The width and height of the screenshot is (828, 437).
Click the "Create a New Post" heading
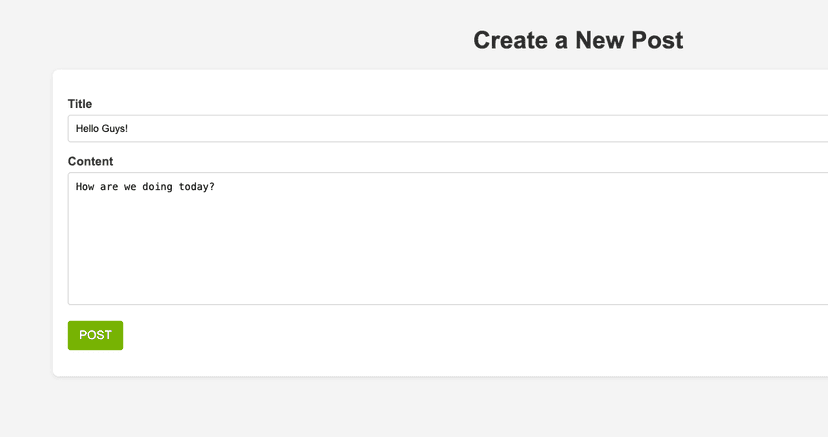[x=578, y=40]
